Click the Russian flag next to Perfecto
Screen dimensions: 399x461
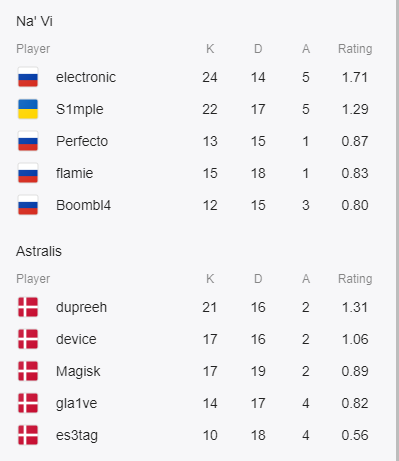click(28, 141)
